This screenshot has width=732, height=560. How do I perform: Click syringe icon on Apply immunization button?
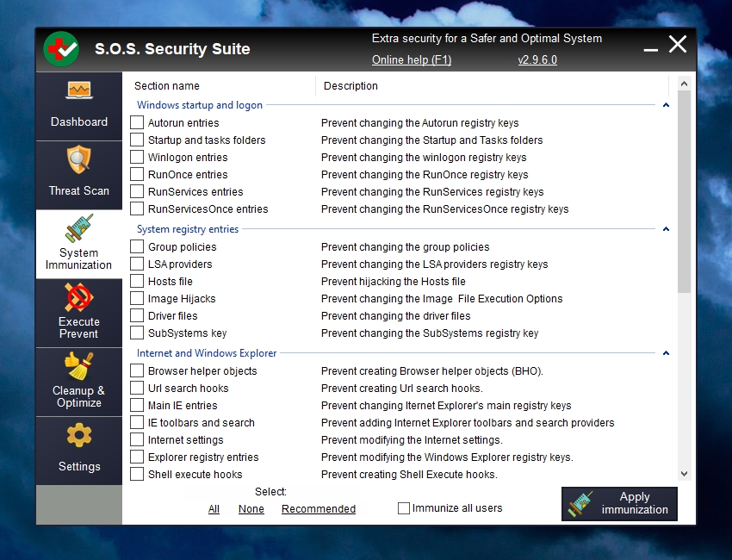[580, 504]
